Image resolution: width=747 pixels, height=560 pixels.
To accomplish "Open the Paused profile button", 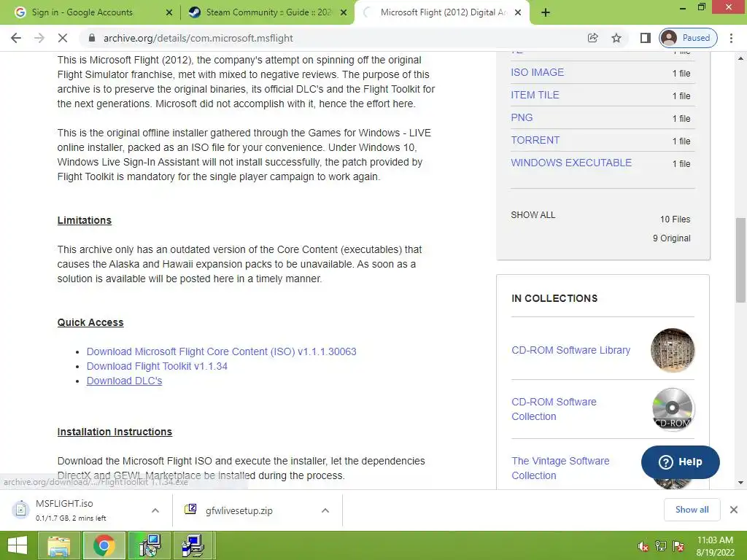I will (x=689, y=38).
